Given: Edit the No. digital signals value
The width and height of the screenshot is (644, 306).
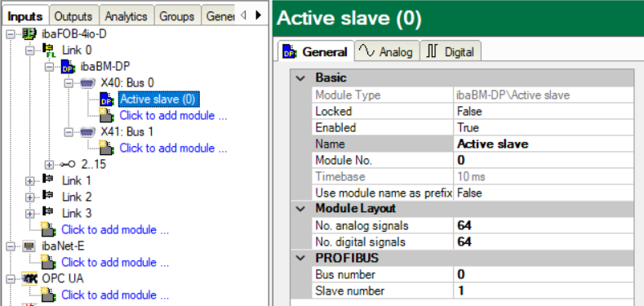Looking at the screenshot, I should [544, 242].
